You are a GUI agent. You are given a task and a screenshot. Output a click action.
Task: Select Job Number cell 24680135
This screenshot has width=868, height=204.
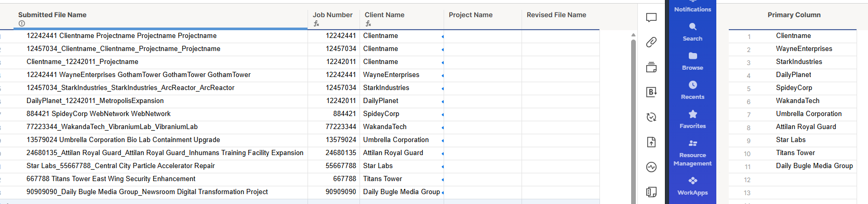click(333, 153)
